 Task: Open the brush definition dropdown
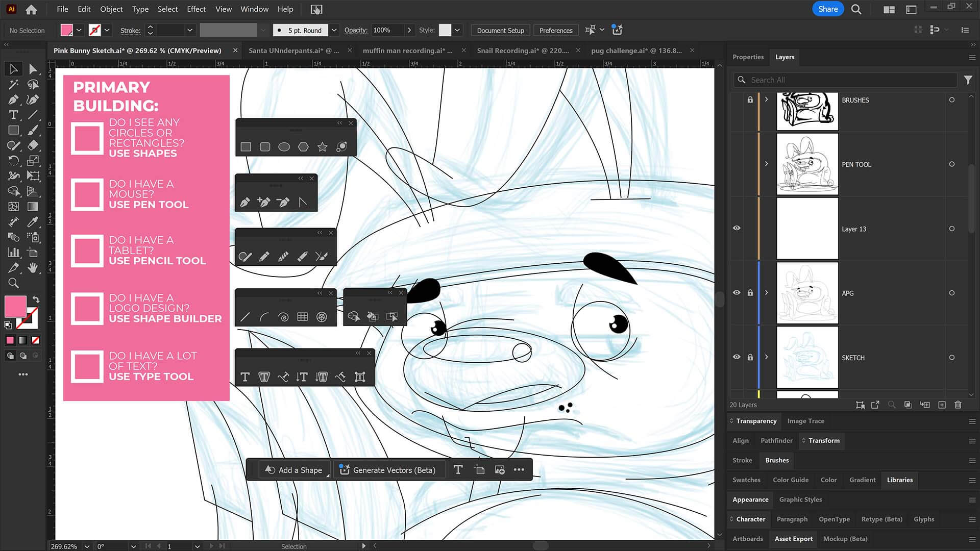(334, 30)
